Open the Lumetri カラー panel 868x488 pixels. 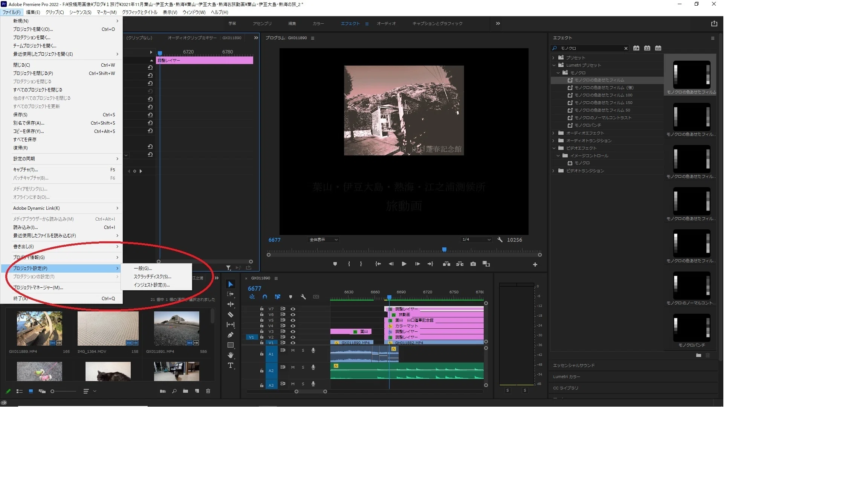click(567, 377)
